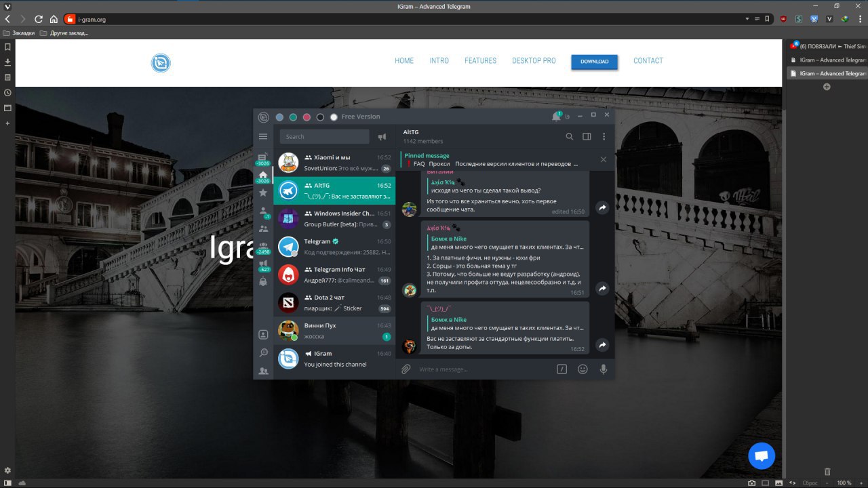Switch to the first IGram – Advanced Telegram tab
Viewport: 868px width, 488px height.
click(827, 60)
